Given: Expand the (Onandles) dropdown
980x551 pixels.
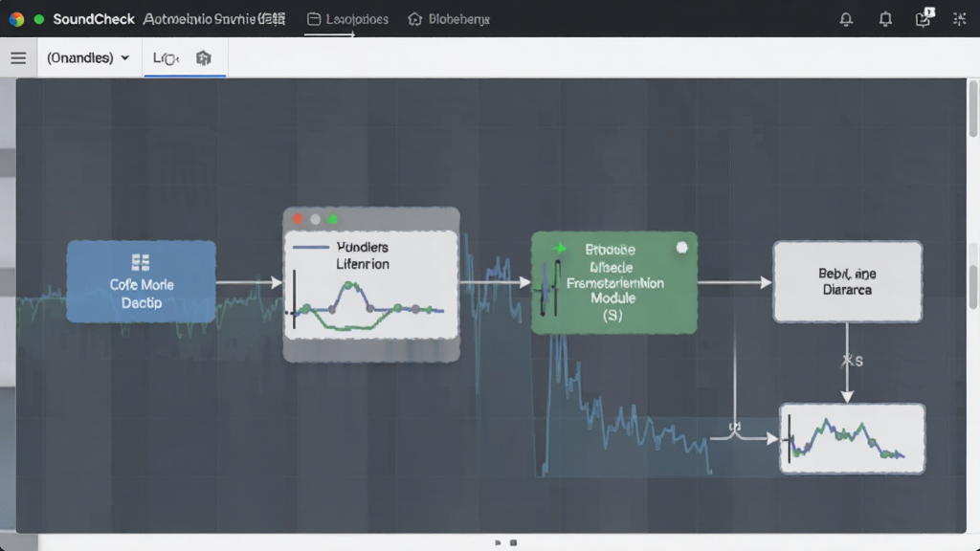Looking at the screenshot, I should pyautogui.click(x=88, y=58).
